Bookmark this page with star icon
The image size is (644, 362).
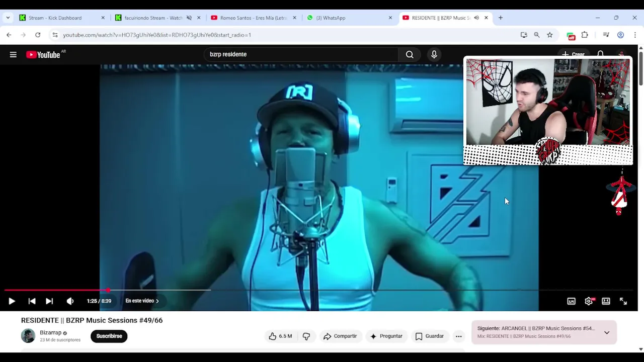coord(550,35)
